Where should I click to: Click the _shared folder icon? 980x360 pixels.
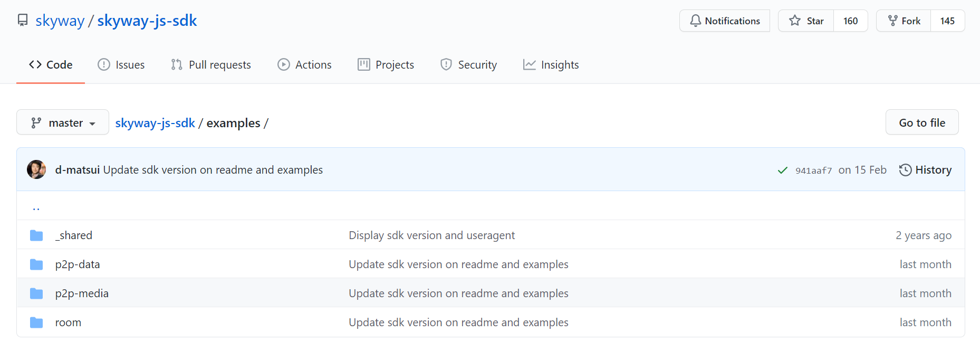(x=36, y=235)
